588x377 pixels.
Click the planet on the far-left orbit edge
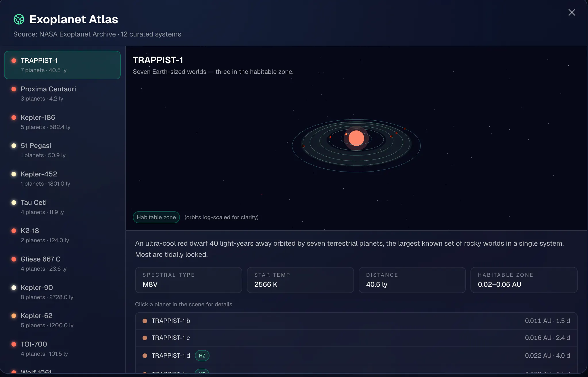pos(303,146)
